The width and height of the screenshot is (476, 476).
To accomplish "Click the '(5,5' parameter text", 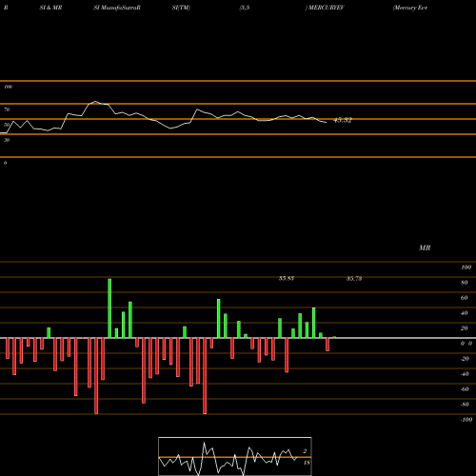I will [x=245, y=8].
